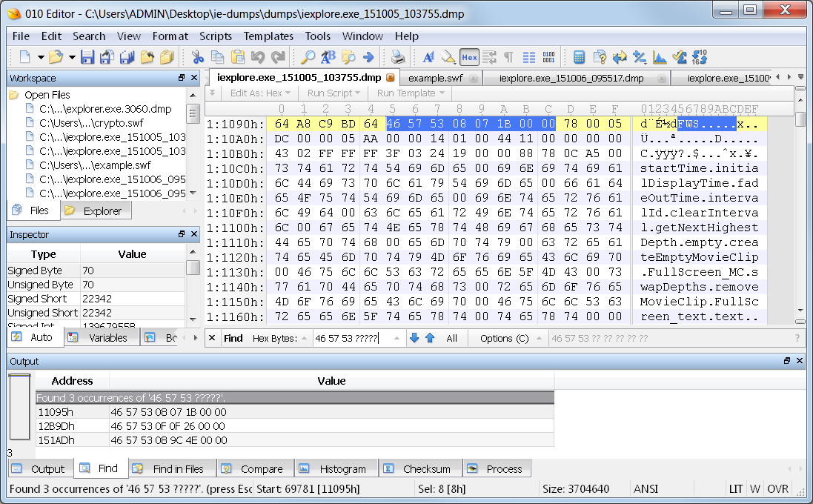Screen dimensions: 813x504
Task: Click the Save All toolbar icon
Action: point(127,57)
